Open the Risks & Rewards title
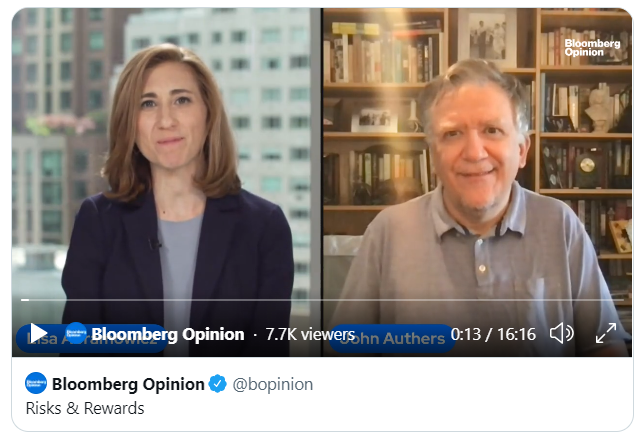643x438 pixels. pos(85,408)
